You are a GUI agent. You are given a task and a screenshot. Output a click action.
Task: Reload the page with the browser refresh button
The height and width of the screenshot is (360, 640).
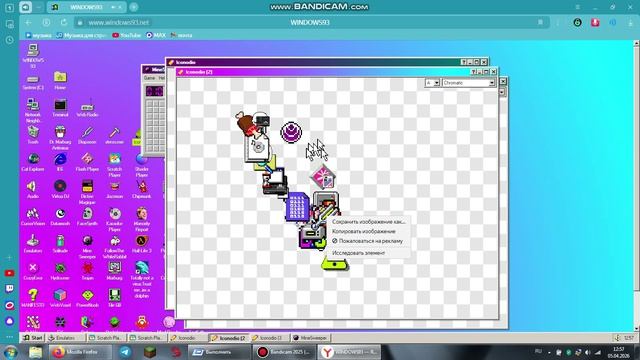pos(64,22)
